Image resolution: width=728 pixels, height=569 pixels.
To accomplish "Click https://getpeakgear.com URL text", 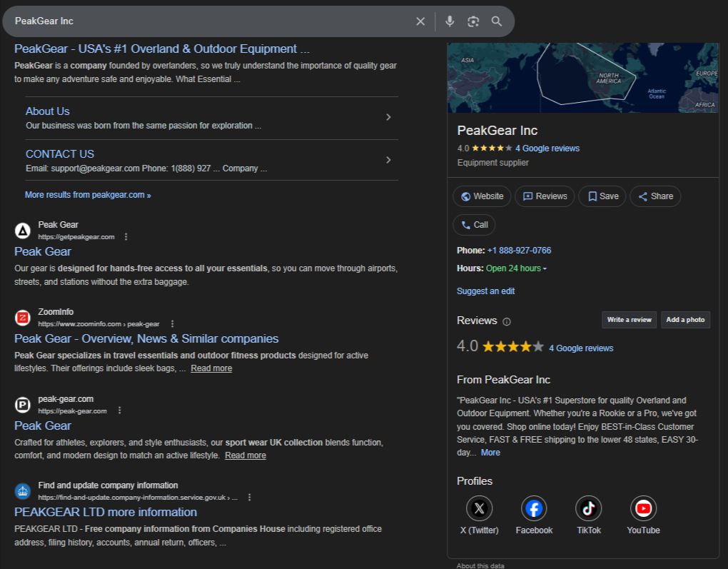I will click(x=76, y=237).
